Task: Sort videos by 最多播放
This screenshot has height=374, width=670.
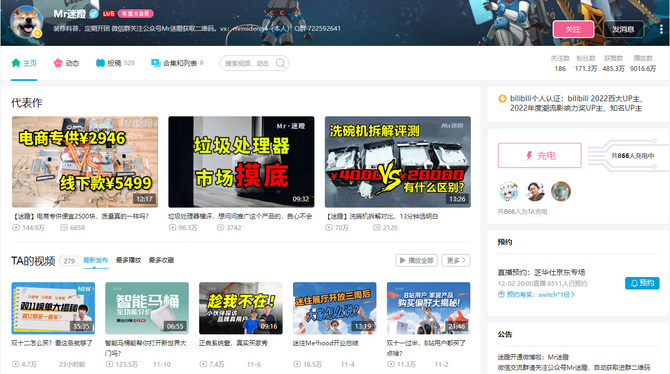Action: click(128, 260)
